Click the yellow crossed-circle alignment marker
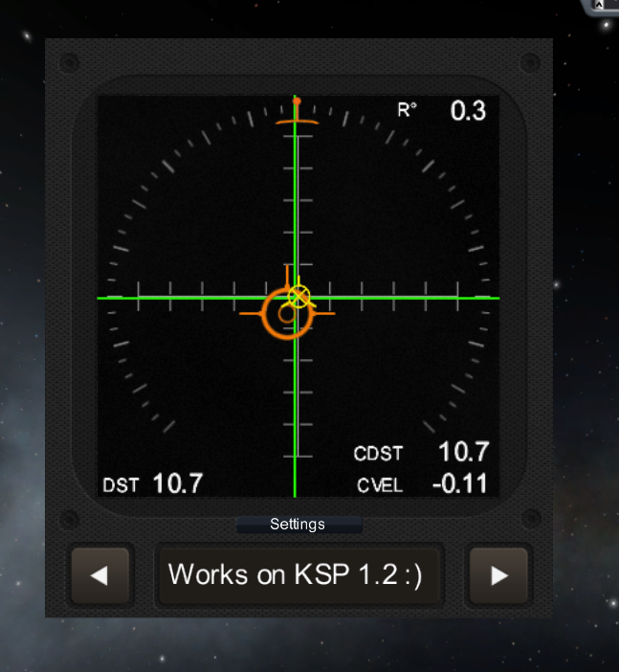619x672 pixels. (x=299, y=296)
